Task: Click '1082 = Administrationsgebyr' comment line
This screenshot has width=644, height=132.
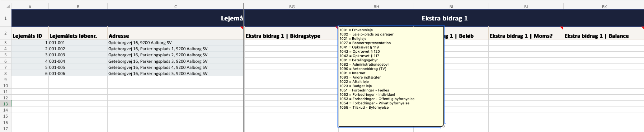Action: coord(364,65)
